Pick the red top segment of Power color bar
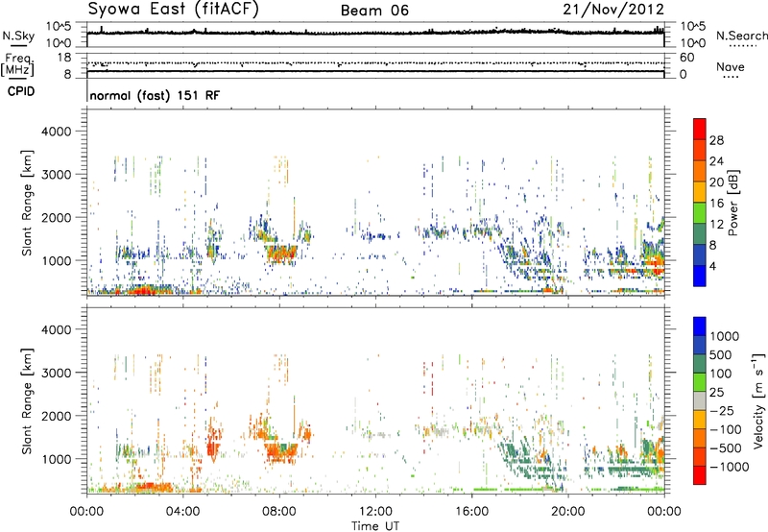The height and width of the screenshot is (532, 768). click(700, 129)
